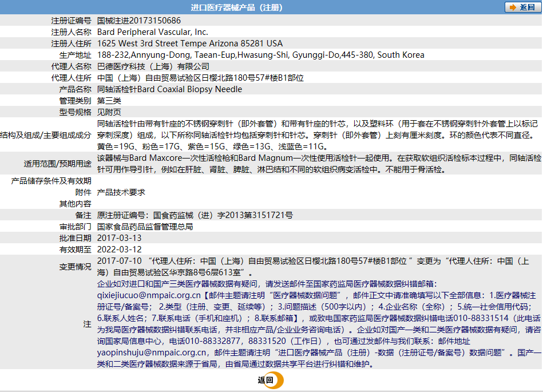Select approval date 2017-03-13
The height and width of the screenshot is (392, 543).
119,238
